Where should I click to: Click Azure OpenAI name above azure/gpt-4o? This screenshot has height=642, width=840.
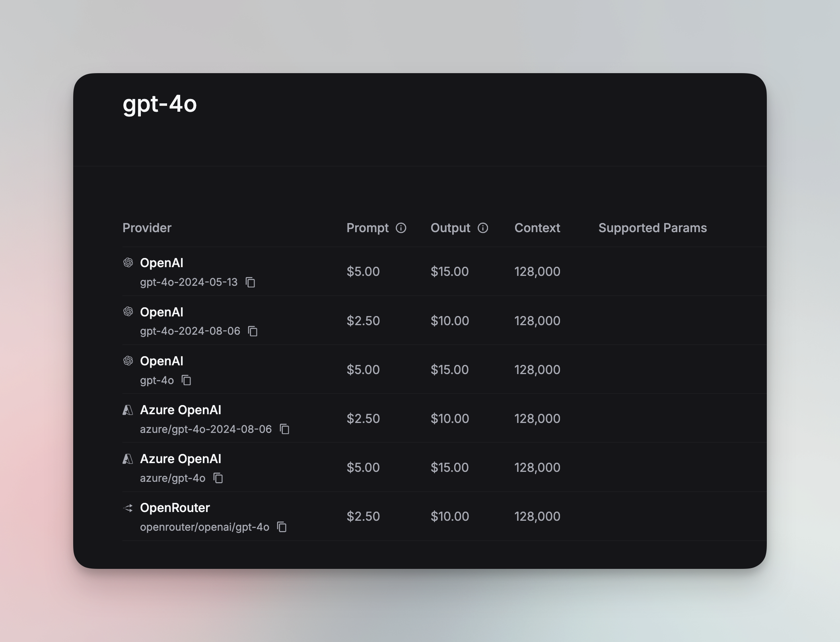[x=181, y=459]
